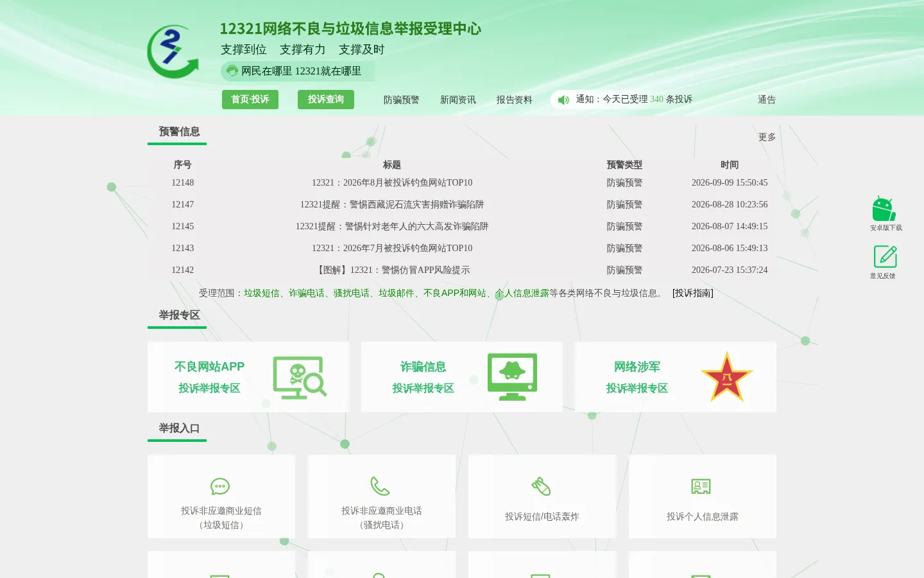Click the harassment phone call icon

pyautogui.click(x=381, y=486)
